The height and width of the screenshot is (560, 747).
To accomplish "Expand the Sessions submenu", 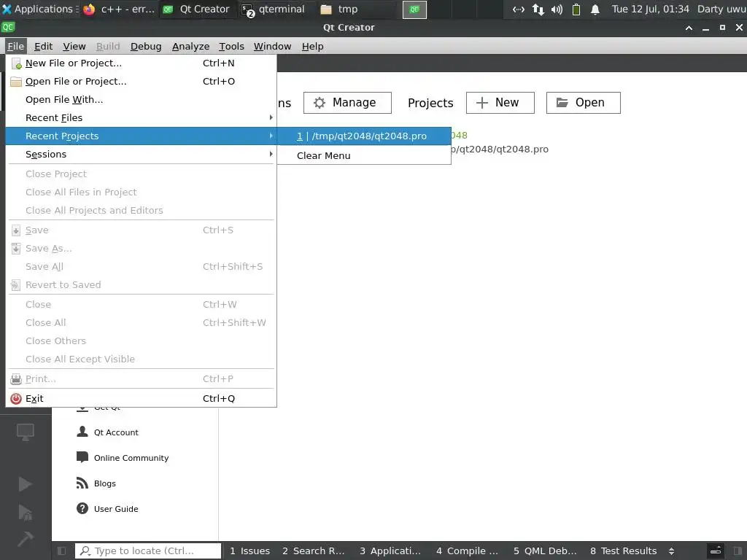I will pos(141,155).
